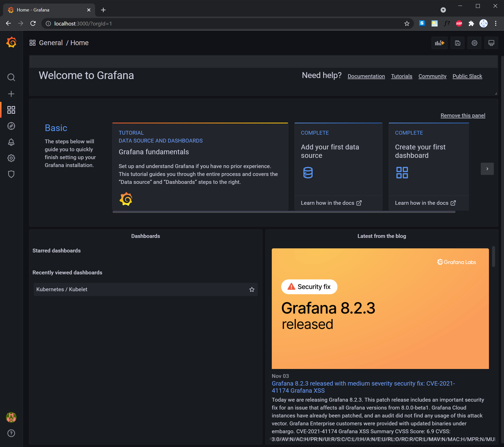
Task: Click the Create plus icon in sidebar
Action: [x=11, y=94]
